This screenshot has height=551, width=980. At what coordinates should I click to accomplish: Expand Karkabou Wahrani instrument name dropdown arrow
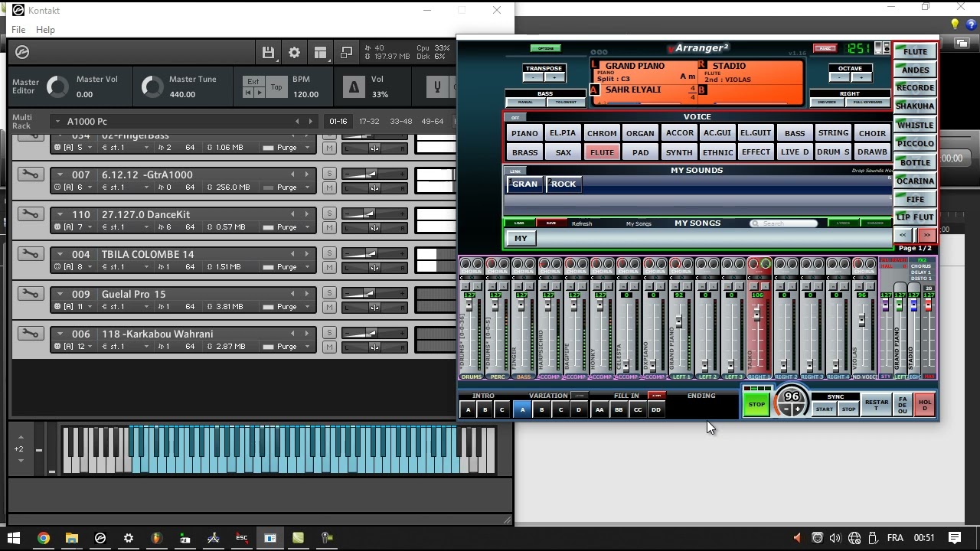point(60,334)
